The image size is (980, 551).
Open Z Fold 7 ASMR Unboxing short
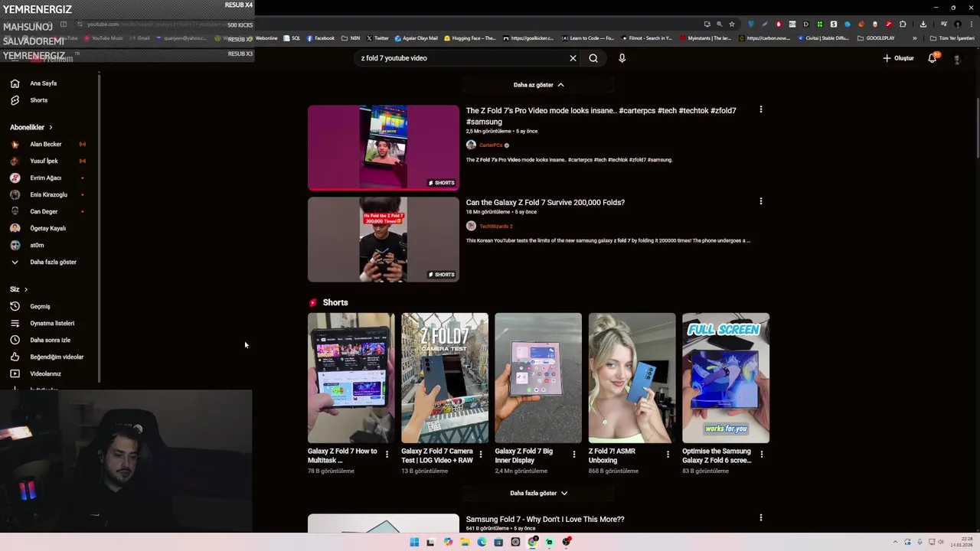632,378
